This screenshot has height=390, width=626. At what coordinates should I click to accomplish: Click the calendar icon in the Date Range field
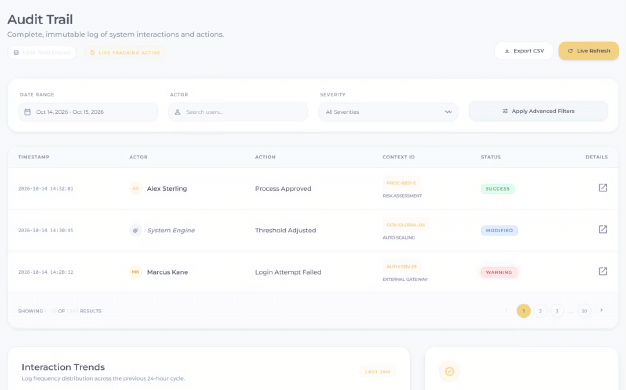coord(28,112)
